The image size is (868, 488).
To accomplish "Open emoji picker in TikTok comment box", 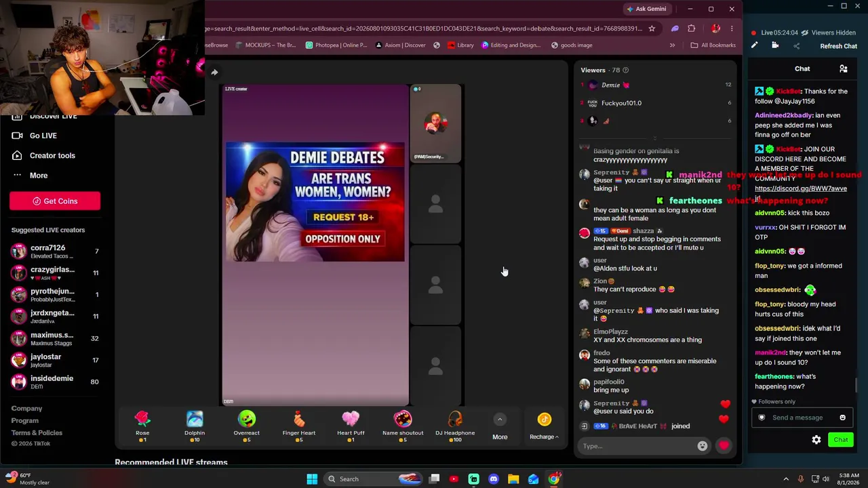I will point(703,446).
